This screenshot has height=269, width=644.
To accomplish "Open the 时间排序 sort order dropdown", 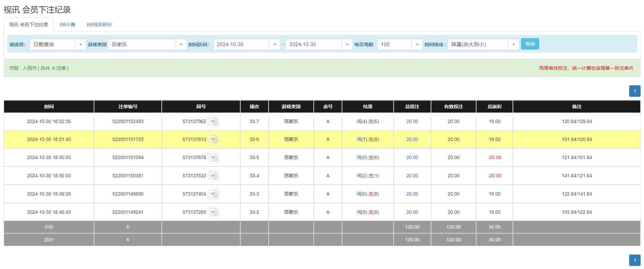I will 513,44.
